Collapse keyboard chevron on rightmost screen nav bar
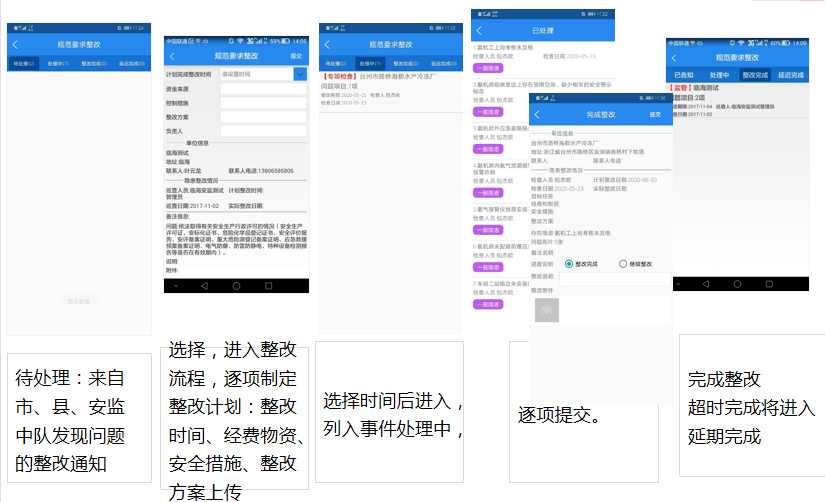The height and width of the screenshot is (502, 825). (678, 284)
